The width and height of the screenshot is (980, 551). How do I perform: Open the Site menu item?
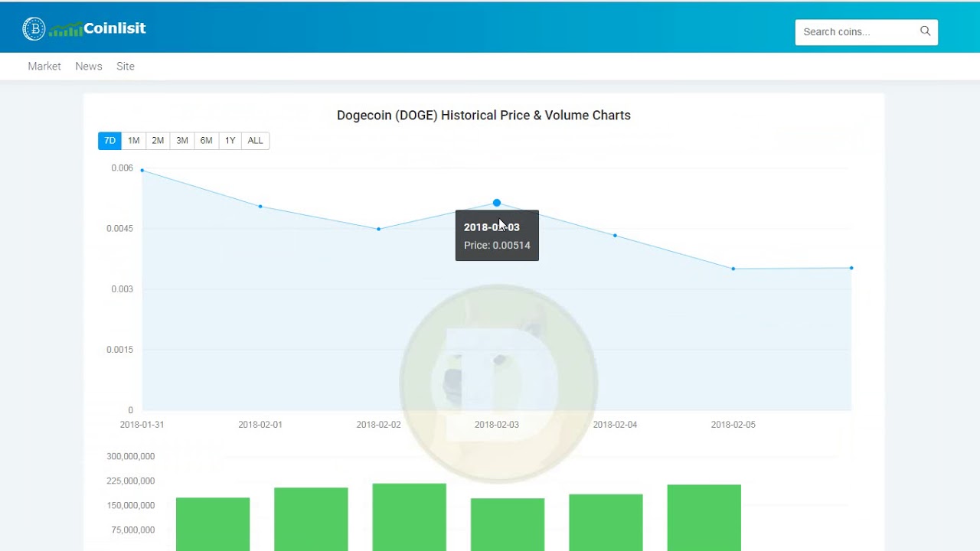click(x=126, y=67)
